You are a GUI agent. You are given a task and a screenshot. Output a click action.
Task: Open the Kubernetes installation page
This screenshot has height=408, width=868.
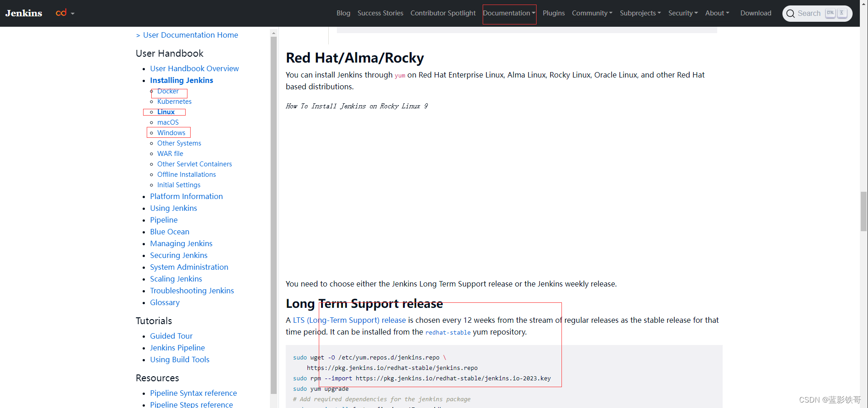(174, 102)
